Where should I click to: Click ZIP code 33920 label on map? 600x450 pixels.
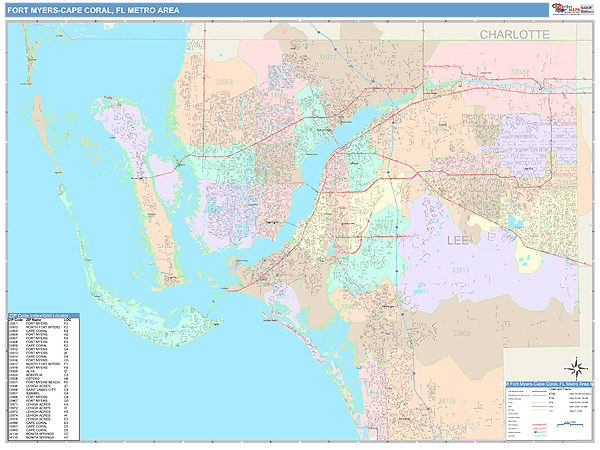[x=519, y=72]
